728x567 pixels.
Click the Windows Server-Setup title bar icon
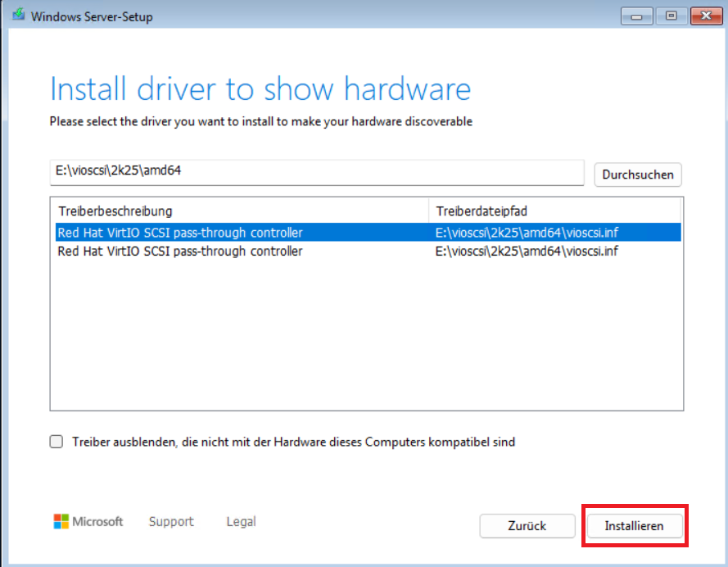(17, 16)
